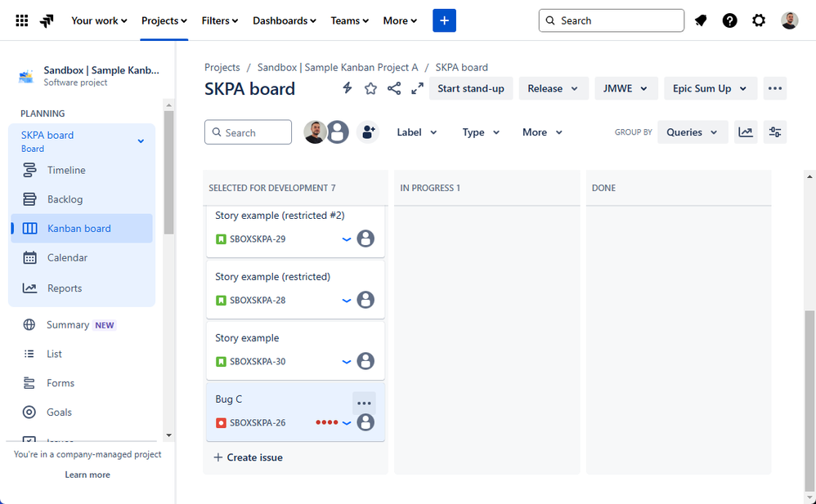Screen dimensions: 816x504
Task: Filter by the unassigned avatar
Action: point(338,132)
